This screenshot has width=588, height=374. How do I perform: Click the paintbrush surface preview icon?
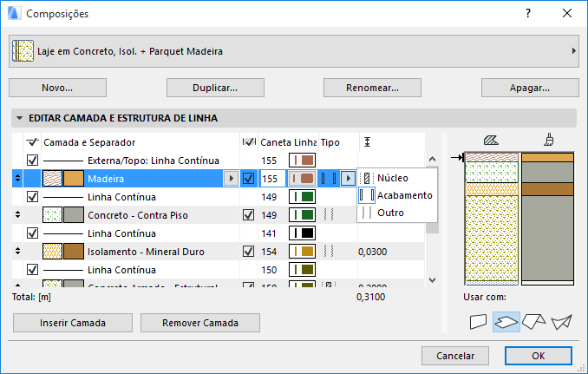(x=548, y=140)
